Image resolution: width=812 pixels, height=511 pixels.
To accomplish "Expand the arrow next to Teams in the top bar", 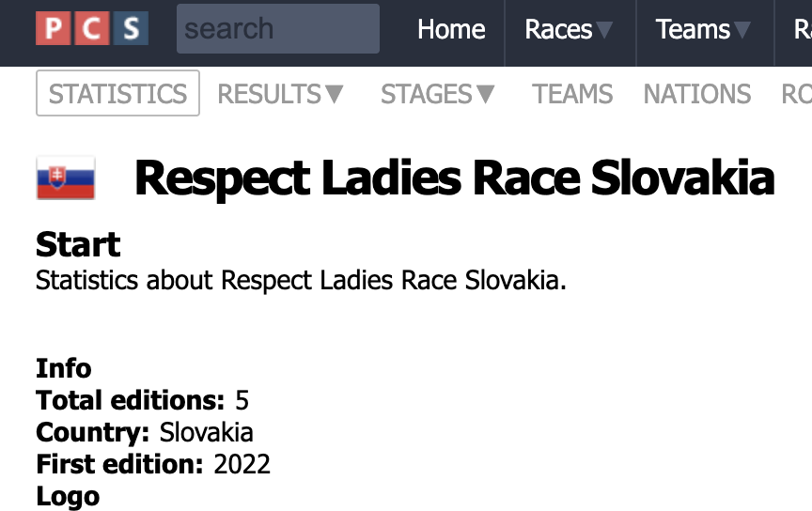I will [742, 31].
